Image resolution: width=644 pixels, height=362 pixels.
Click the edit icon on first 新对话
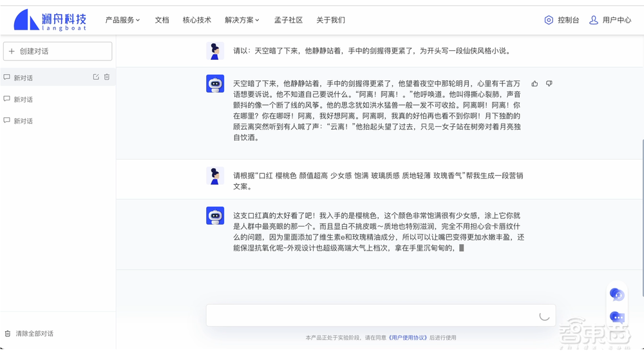tap(96, 77)
